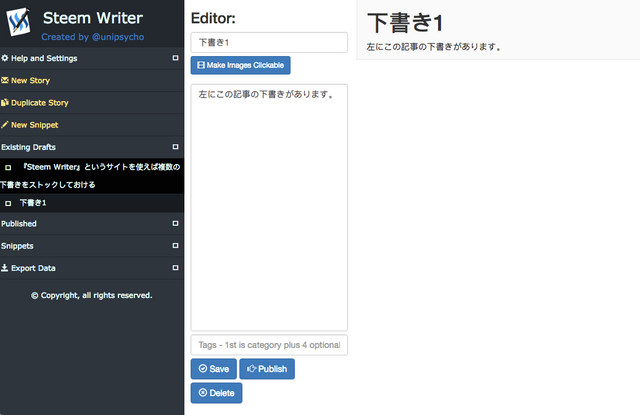
Task: Select Duplicate Story in the sidebar
Action: point(92,102)
